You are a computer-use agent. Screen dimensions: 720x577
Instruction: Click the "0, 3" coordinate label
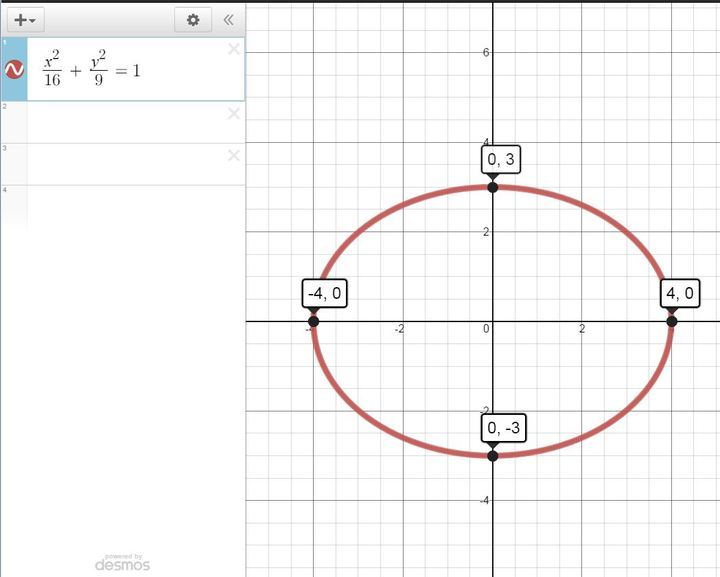point(500,160)
